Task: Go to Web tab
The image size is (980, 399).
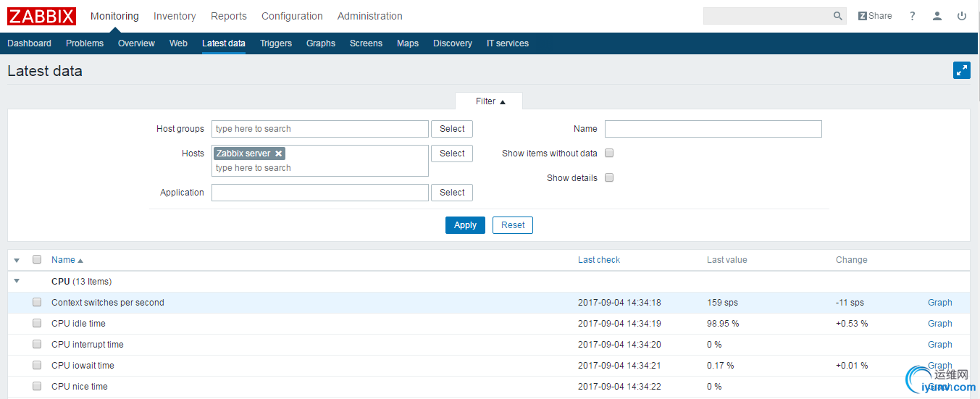Action: coord(178,43)
